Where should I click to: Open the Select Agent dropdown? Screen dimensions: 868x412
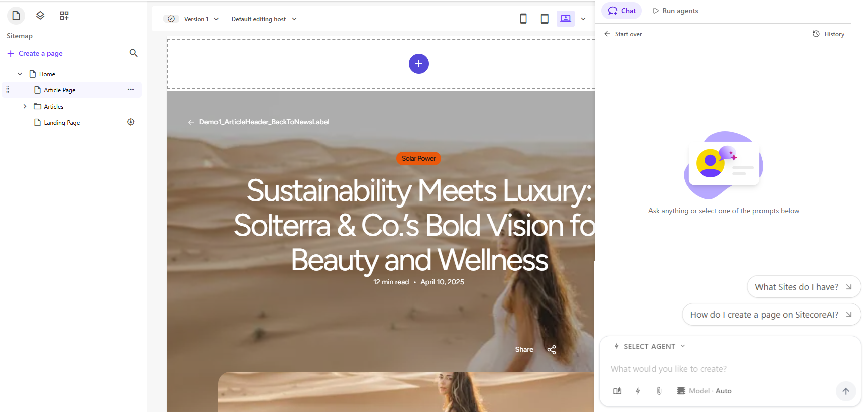point(650,346)
